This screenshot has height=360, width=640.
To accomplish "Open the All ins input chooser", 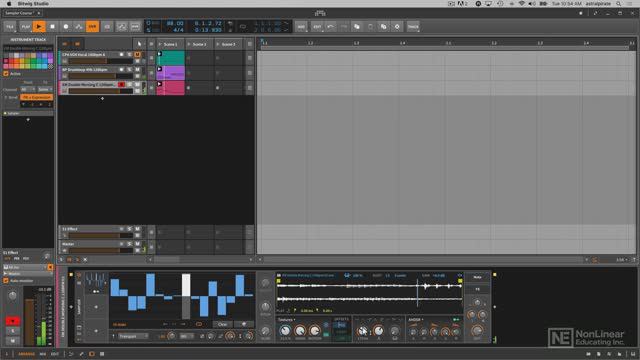I will 24,267.
